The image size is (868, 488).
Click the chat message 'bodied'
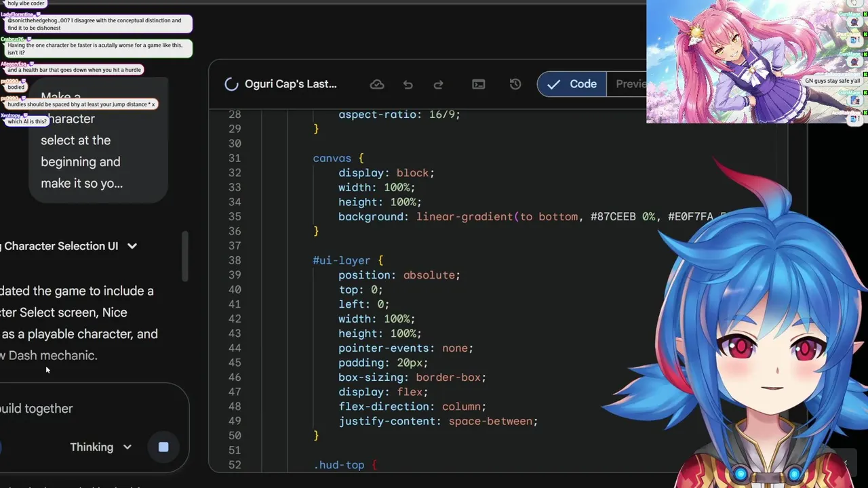[16, 87]
